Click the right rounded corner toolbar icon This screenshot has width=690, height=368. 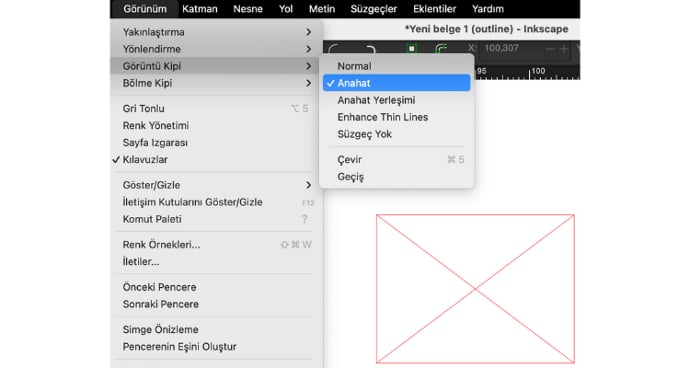click(371, 48)
